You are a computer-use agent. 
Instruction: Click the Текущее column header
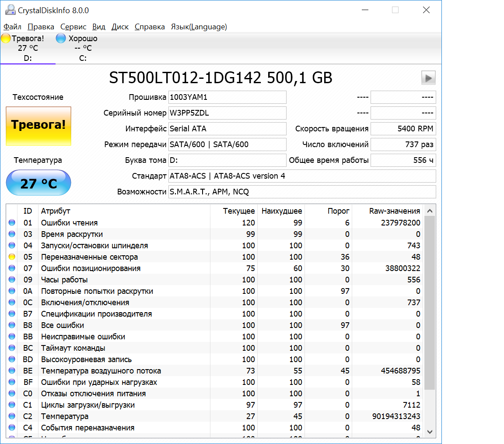234,211
